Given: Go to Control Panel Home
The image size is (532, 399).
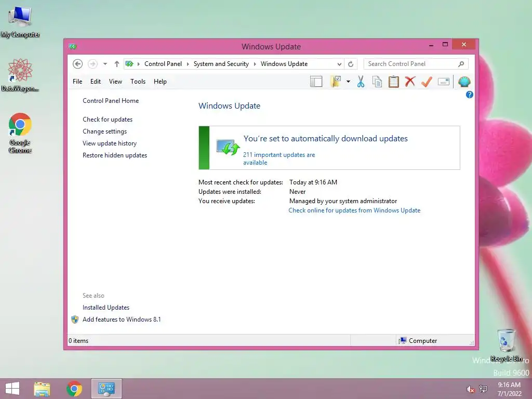Looking at the screenshot, I should pyautogui.click(x=111, y=101).
